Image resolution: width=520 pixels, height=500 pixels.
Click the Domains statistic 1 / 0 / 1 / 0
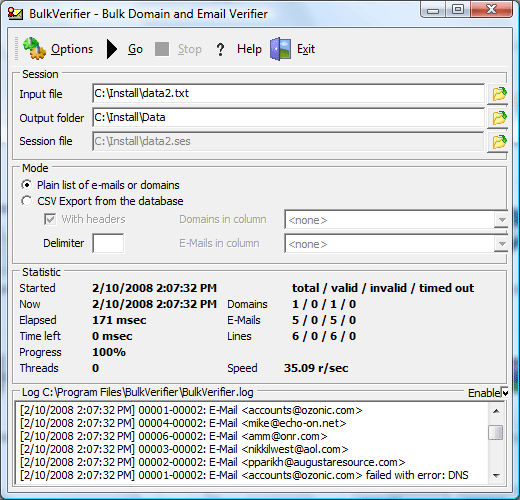pyautogui.click(x=324, y=304)
